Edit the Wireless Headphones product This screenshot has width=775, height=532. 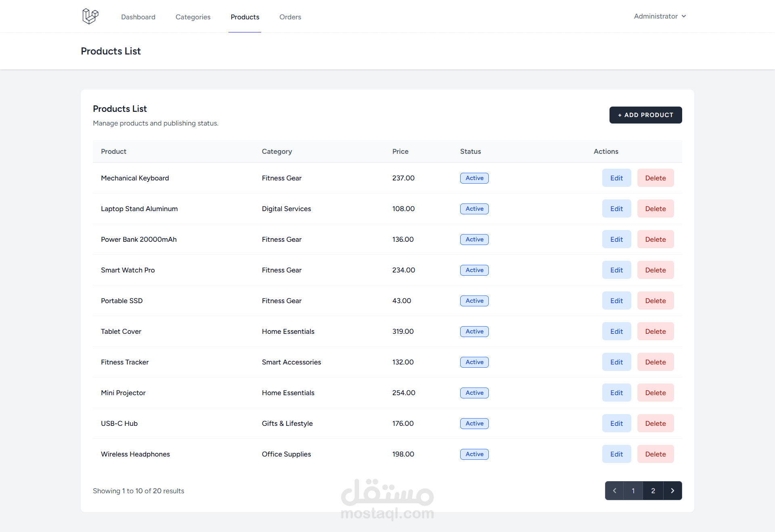pyautogui.click(x=616, y=454)
